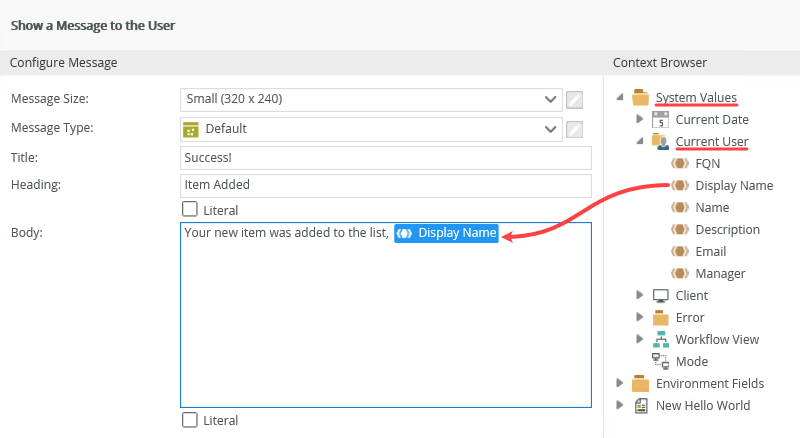The height and width of the screenshot is (438, 800).
Task: Click the Heading field containing Item Added
Action: tap(386, 185)
